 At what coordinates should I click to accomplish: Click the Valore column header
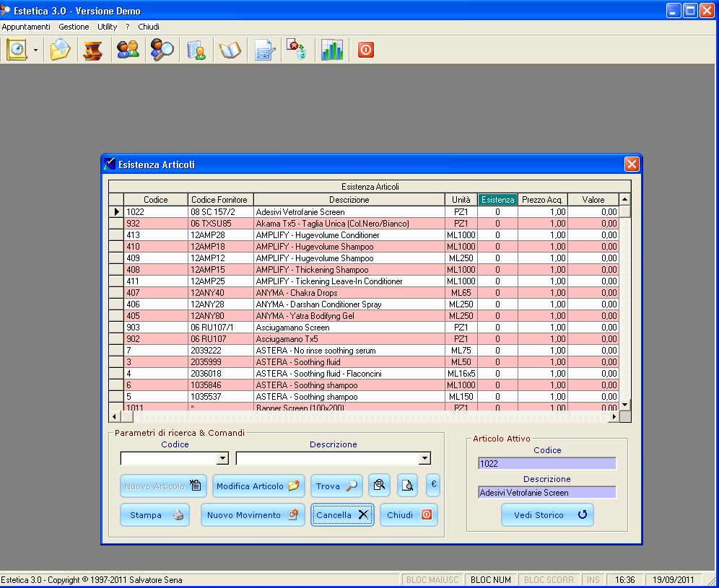pos(593,199)
